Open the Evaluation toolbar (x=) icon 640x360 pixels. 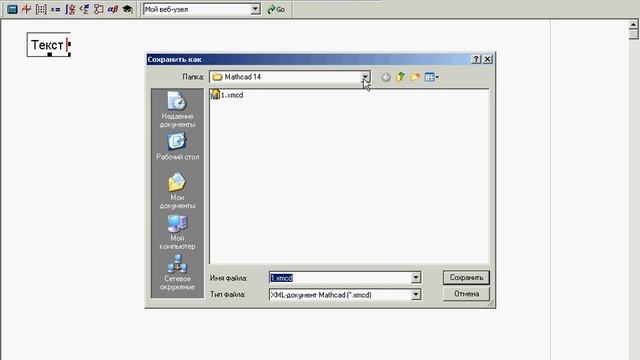point(56,9)
